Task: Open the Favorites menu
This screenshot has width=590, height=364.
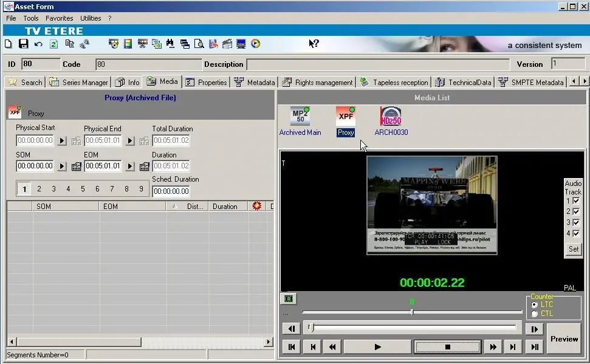Action: tap(60, 18)
